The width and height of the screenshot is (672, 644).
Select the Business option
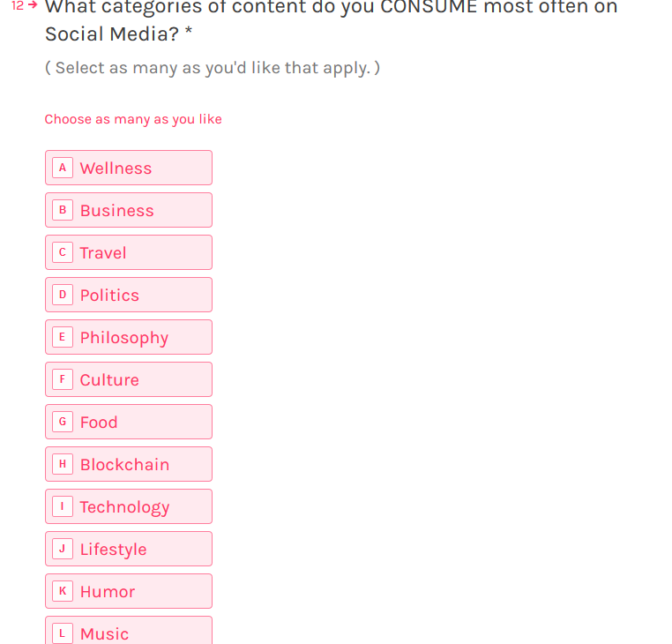(x=129, y=210)
